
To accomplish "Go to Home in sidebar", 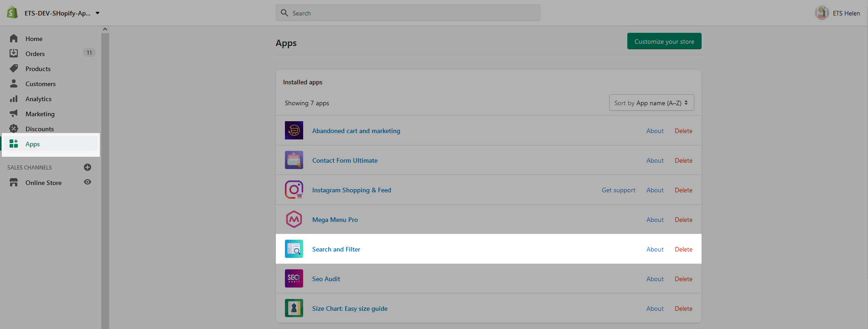I will 34,39.
